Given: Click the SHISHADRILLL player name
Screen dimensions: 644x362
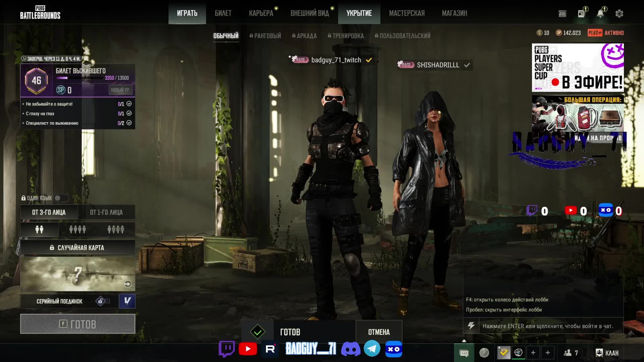Looking at the screenshot, I should tap(438, 65).
